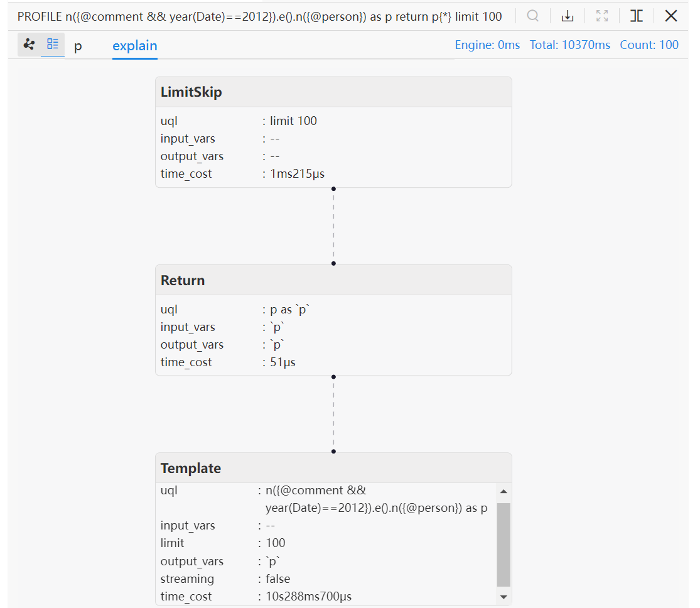Download the query result
Screen dimensions: 700x608
[x=568, y=16]
